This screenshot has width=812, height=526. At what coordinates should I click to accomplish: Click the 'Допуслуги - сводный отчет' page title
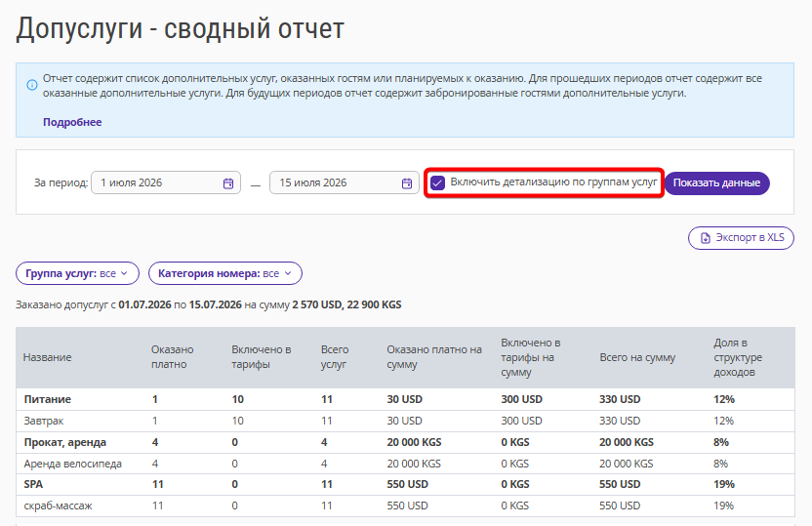180,28
